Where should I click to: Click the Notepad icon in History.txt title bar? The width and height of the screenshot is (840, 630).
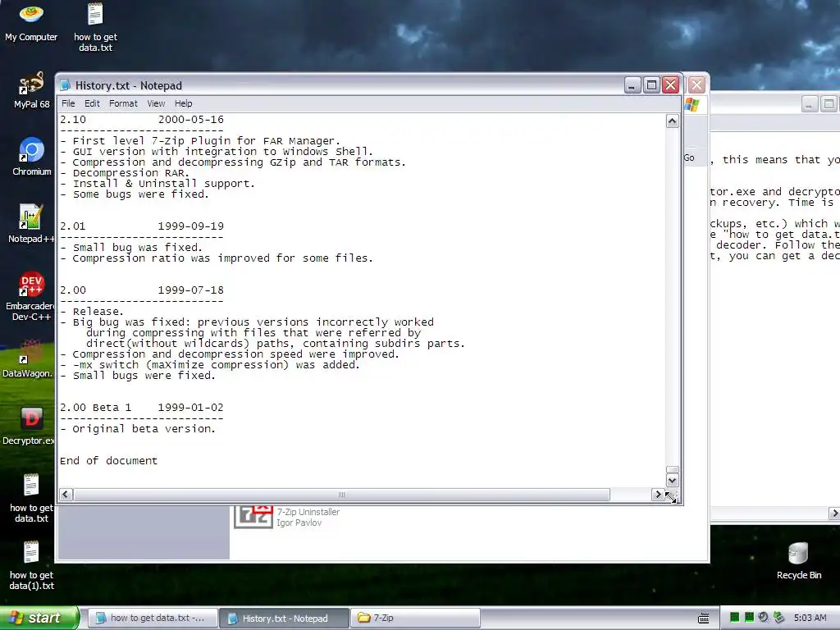[66, 85]
